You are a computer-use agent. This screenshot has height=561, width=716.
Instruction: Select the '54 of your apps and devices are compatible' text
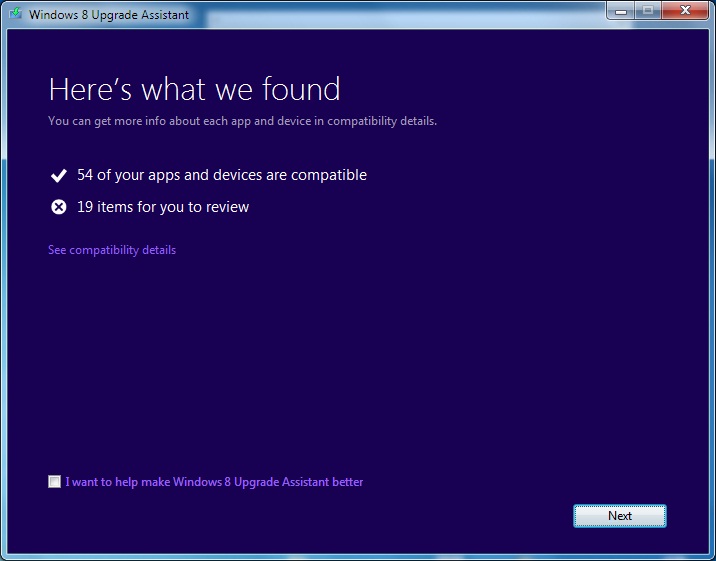(222, 175)
